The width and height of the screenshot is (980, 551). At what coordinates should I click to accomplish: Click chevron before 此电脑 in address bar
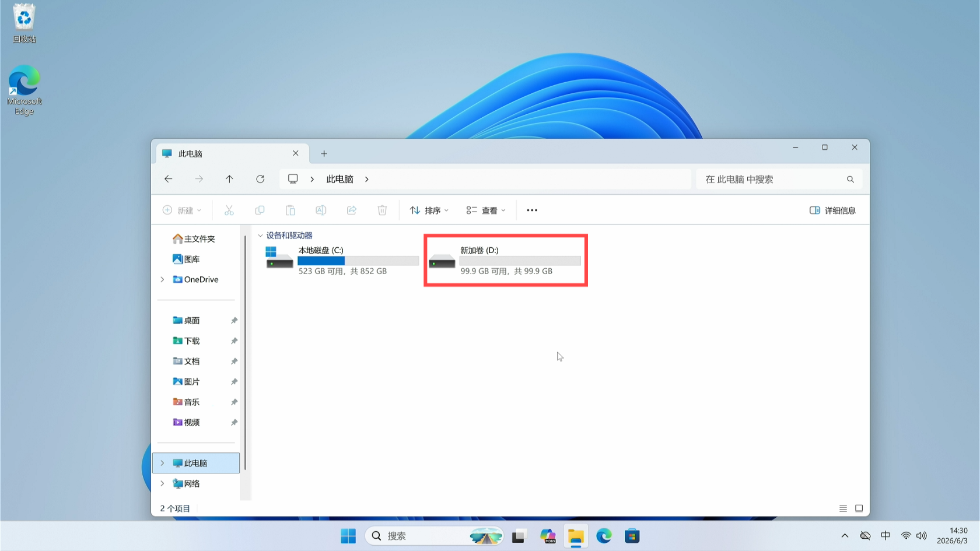pos(312,179)
